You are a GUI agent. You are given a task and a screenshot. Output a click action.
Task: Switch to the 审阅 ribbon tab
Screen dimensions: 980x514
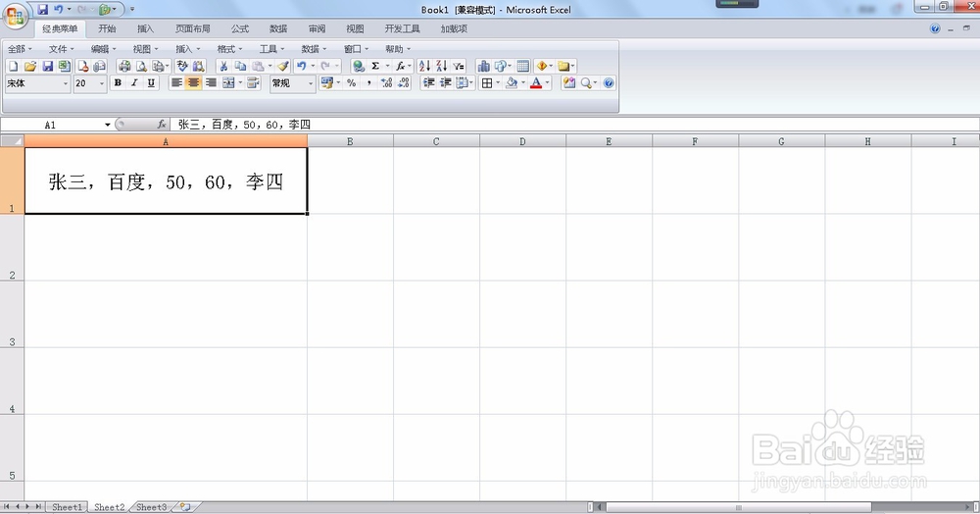[x=317, y=28]
